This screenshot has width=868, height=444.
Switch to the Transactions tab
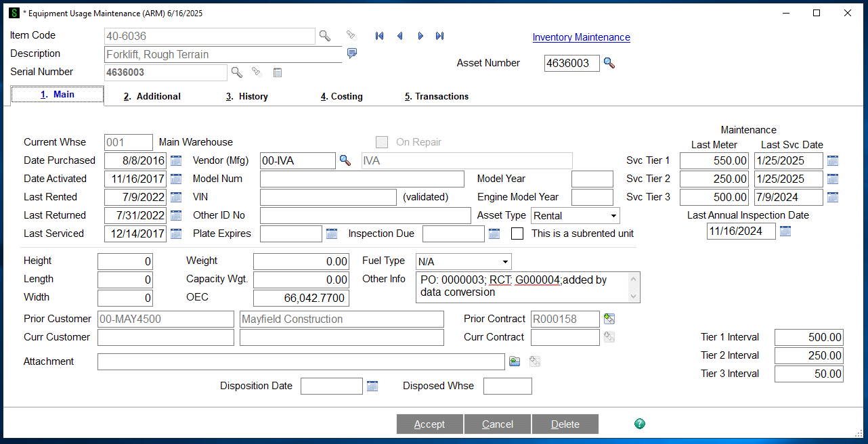pos(437,97)
